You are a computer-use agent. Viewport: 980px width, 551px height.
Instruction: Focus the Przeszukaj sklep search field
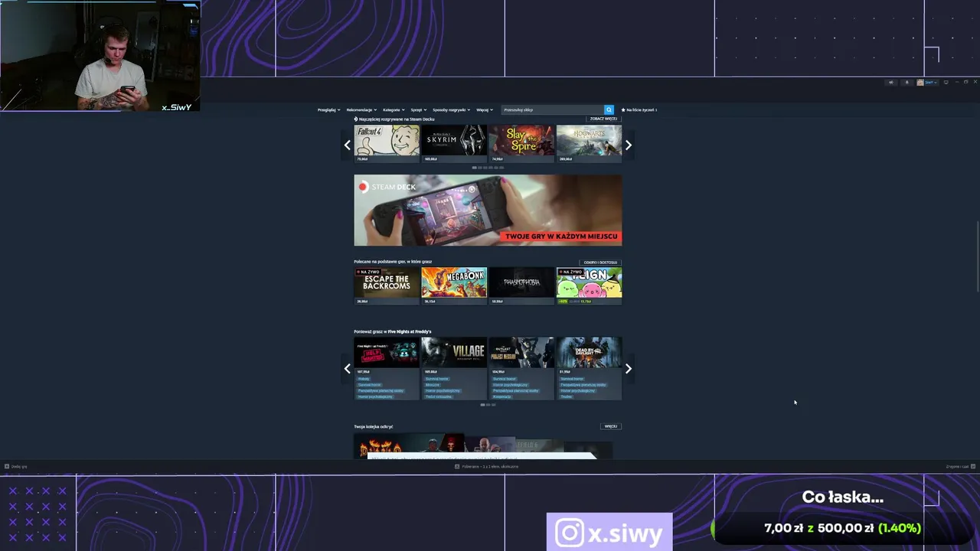coord(553,109)
